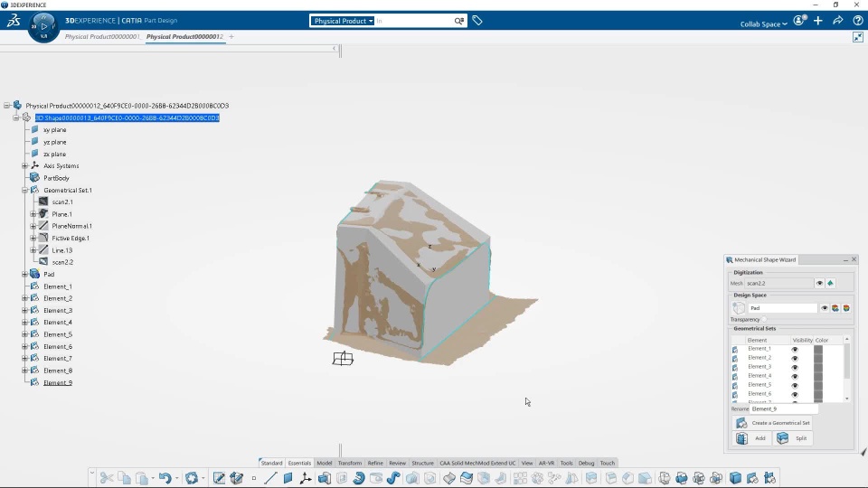Select scan2.2 in the specification tree
Viewport: 868px width, 488px height.
62,262
